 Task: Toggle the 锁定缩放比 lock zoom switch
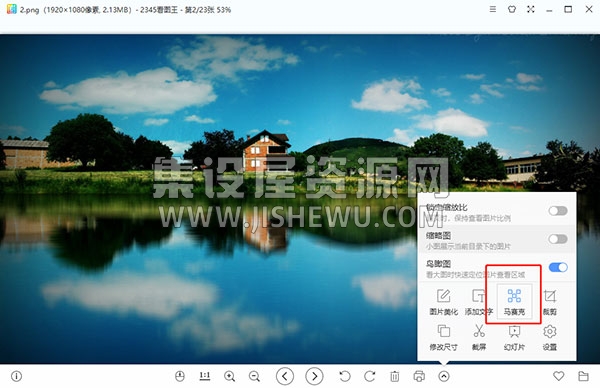pyautogui.click(x=558, y=211)
